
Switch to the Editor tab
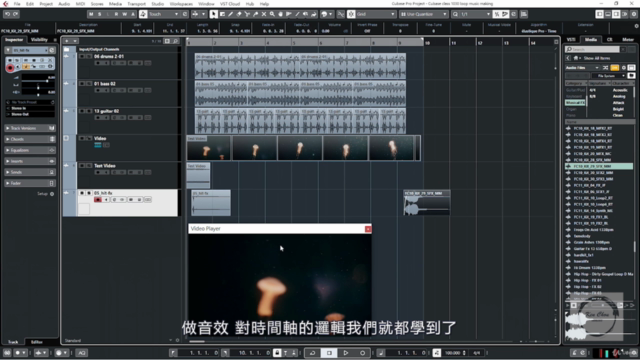[x=37, y=342]
